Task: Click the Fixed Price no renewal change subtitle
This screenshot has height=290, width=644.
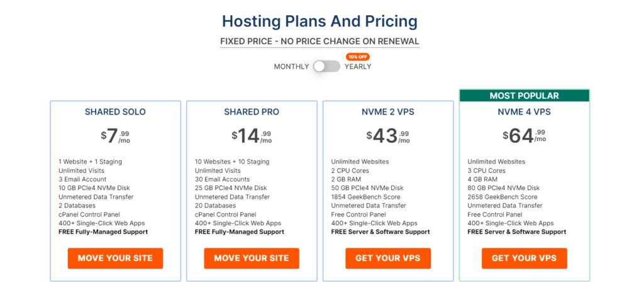Action: tap(319, 42)
